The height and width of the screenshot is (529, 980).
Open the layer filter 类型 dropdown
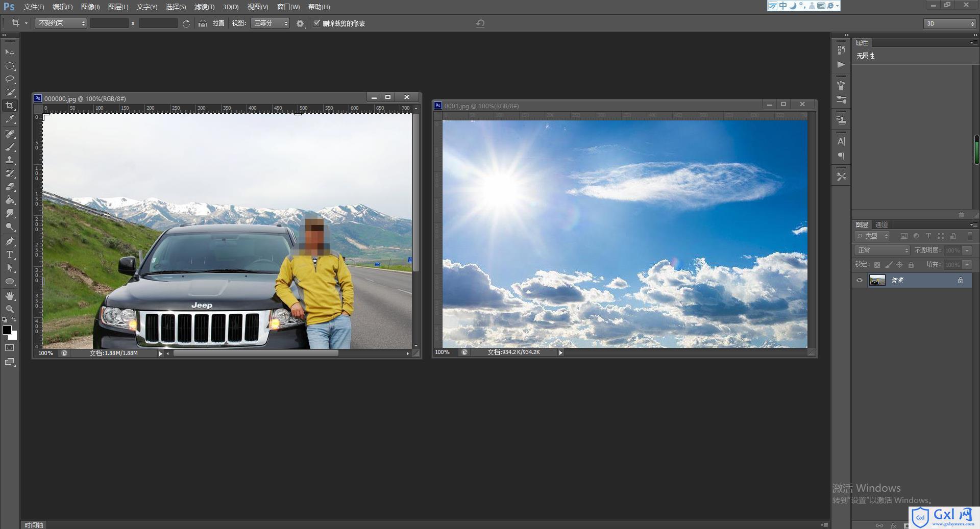[x=872, y=236]
